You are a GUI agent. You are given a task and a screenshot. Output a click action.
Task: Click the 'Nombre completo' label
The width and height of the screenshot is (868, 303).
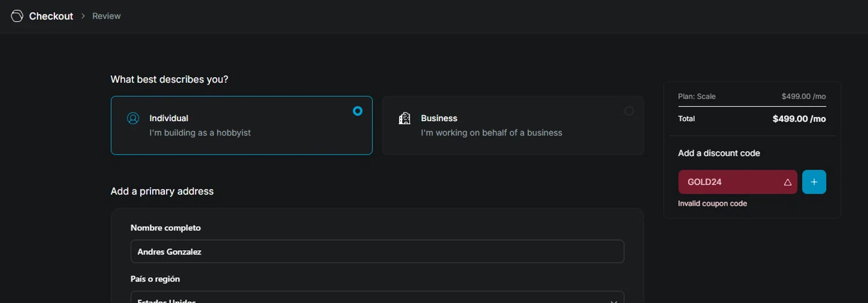click(x=165, y=228)
